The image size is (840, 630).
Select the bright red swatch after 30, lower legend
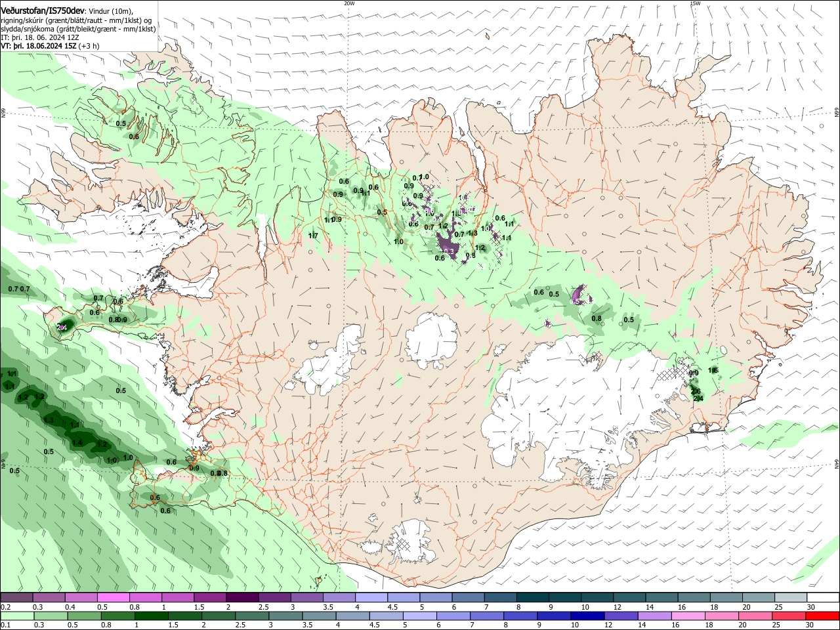[822, 616]
